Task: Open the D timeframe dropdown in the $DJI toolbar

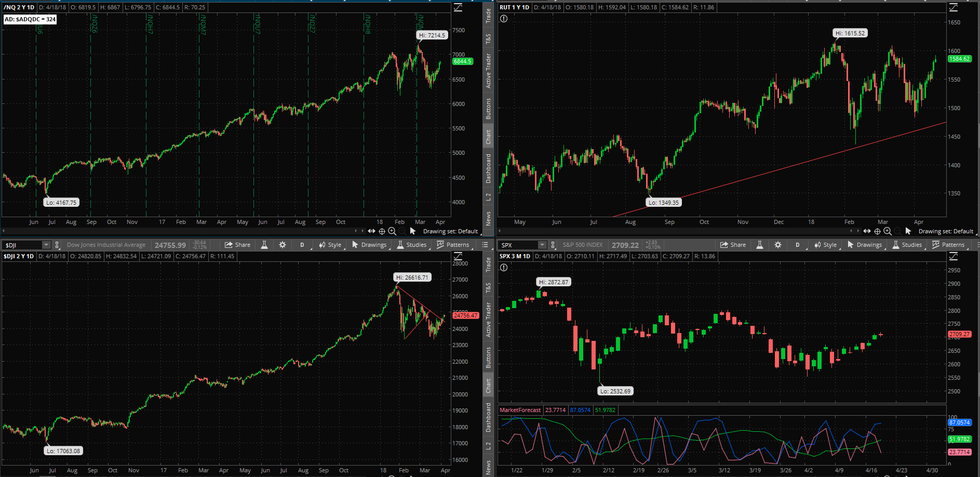Action: click(x=302, y=245)
